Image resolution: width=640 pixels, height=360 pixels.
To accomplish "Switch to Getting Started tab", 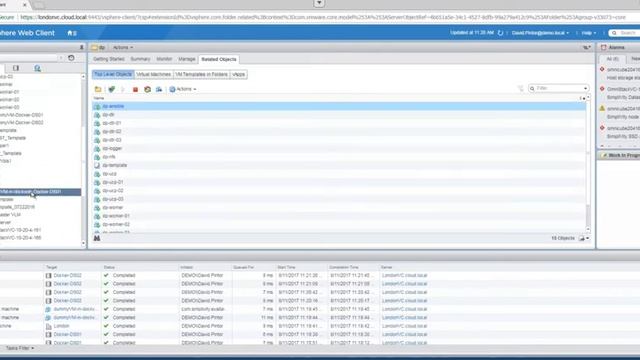I will (109, 59).
